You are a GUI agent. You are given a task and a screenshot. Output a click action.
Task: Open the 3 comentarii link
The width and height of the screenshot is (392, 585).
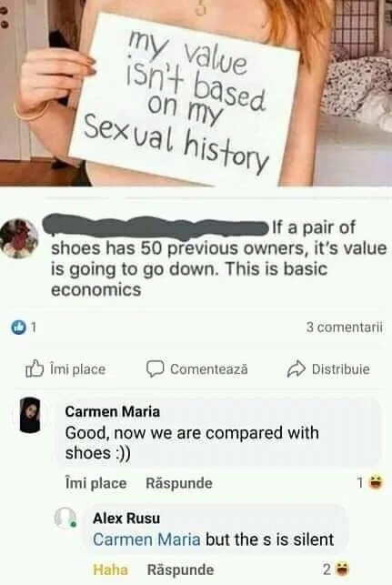[345, 328]
